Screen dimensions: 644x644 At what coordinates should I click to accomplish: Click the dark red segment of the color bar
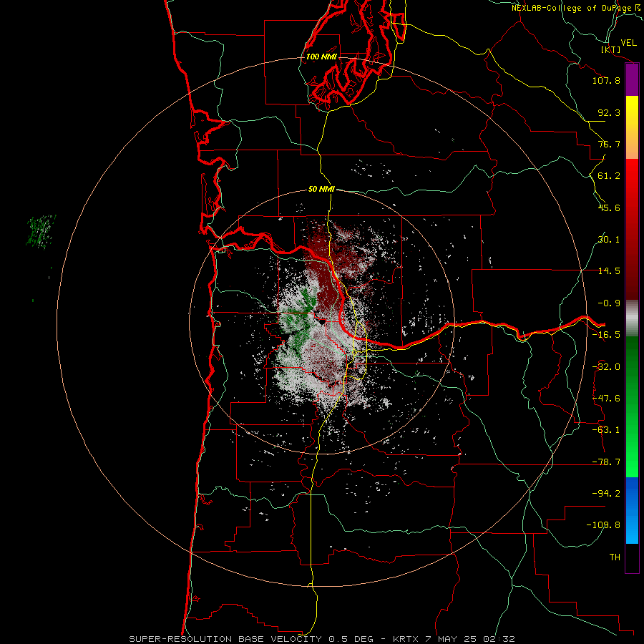click(632, 229)
